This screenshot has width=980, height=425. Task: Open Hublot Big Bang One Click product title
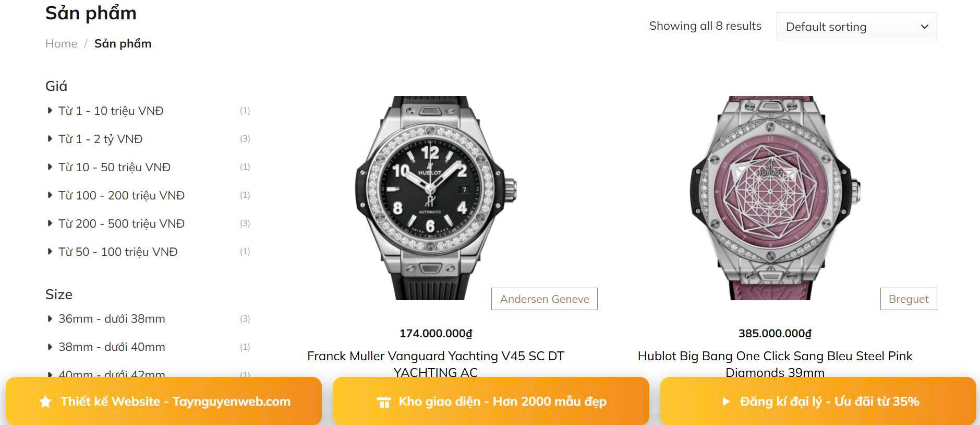click(x=775, y=357)
